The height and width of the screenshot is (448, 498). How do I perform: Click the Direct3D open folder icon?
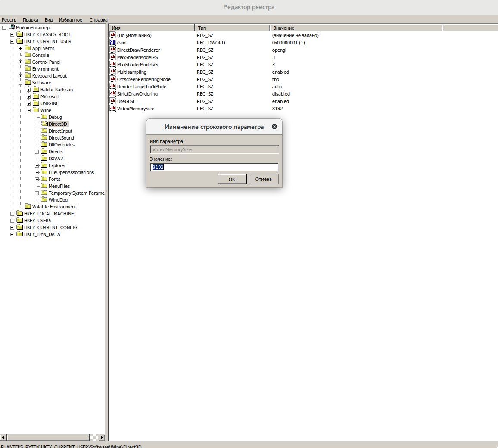[x=44, y=124]
